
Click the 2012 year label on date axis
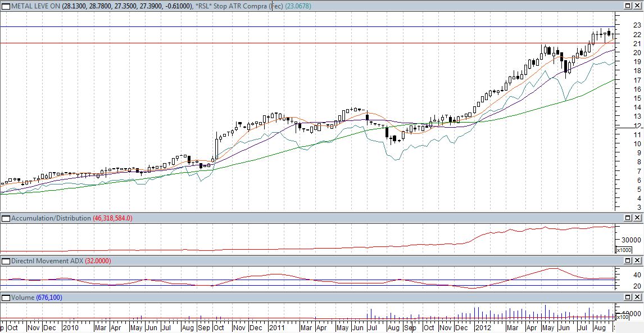tap(483, 327)
